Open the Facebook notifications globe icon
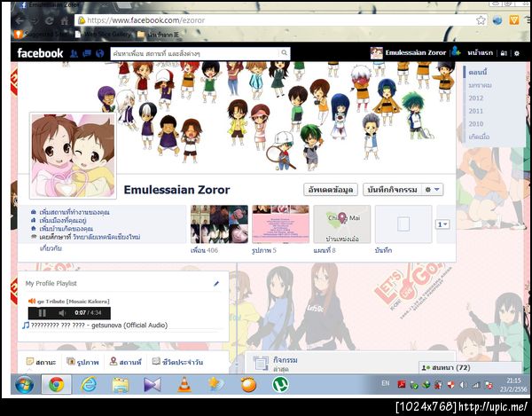This screenshot has width=532, height=416. pyautogui.click(x=99, y=53)
